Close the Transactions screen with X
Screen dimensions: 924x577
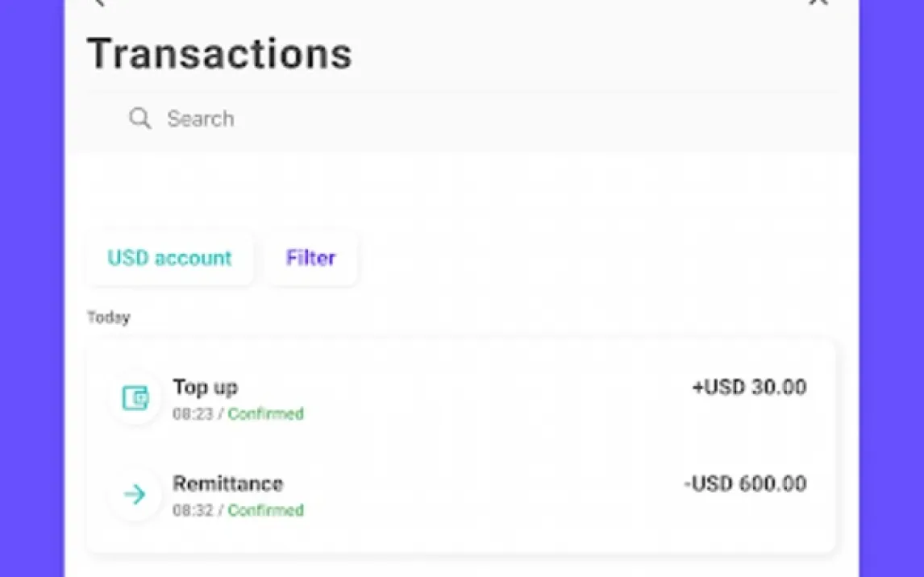pos(818,2)
